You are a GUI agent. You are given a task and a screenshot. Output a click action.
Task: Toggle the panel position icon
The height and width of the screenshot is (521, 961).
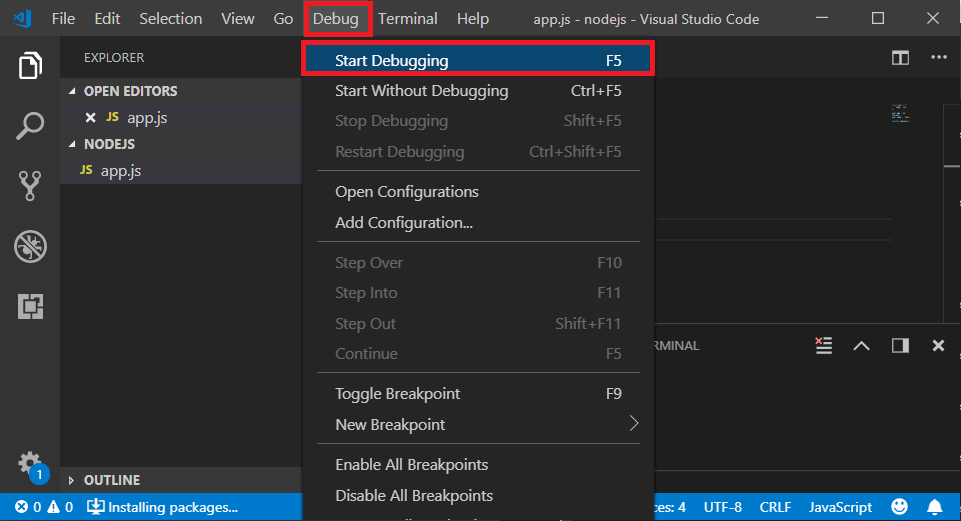tap(900, 346)
